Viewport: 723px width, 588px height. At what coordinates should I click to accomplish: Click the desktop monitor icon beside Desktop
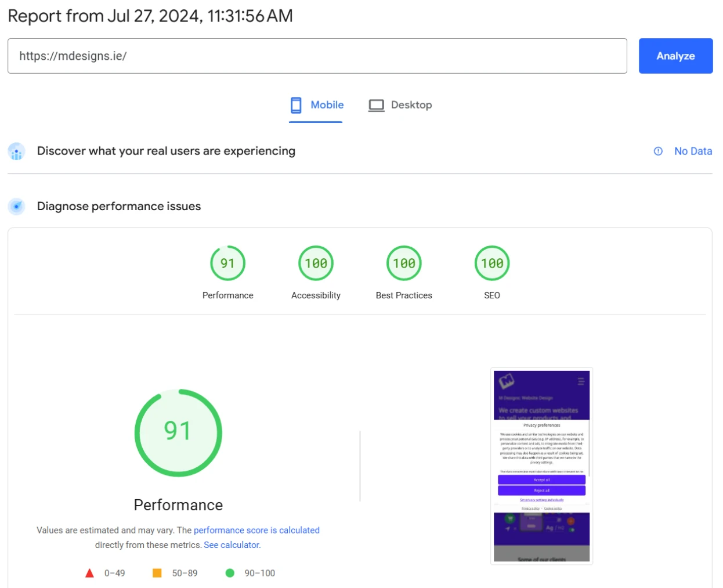[x=377, y=105]
